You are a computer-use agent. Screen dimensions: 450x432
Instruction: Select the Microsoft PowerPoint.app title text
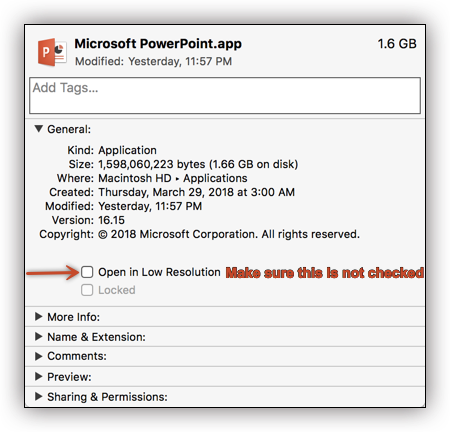click(158, 44)
